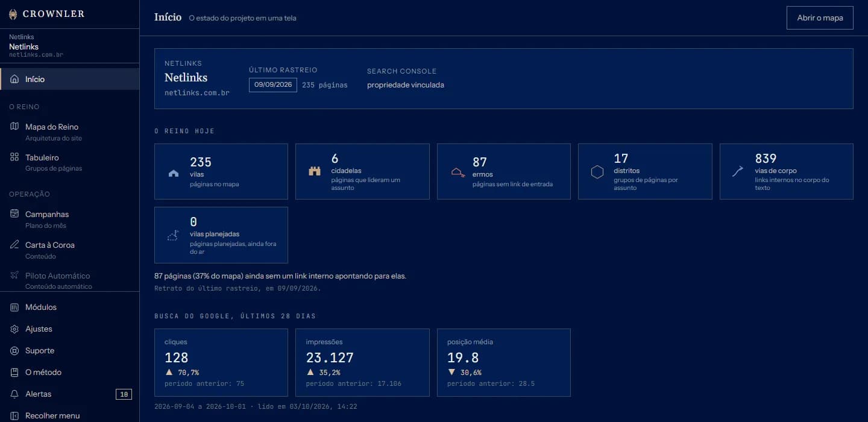The height and width of the screenshot is (422, 868).
Task: Click the Piloto Automático plane icon
Action: pyautogui.click(x=14, y=276)
